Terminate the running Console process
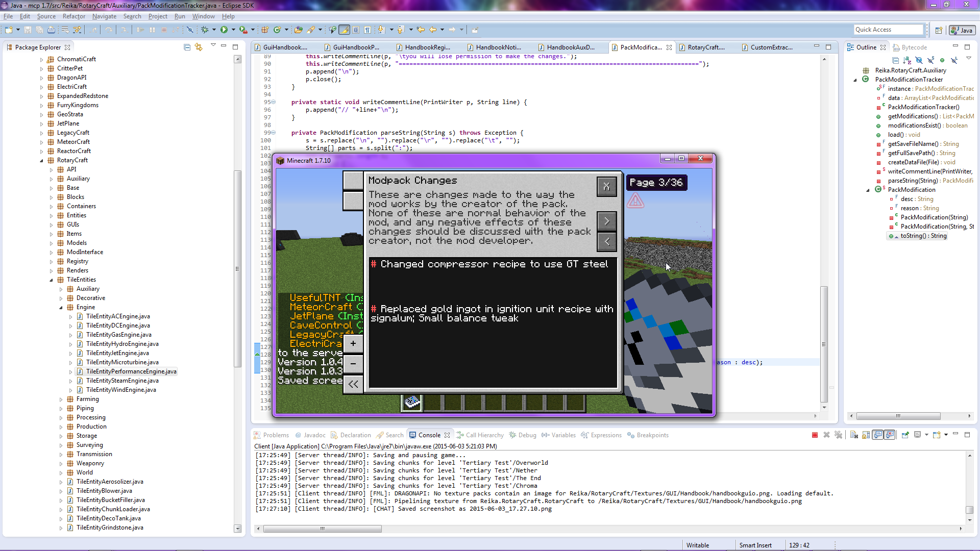 [815, 435]
